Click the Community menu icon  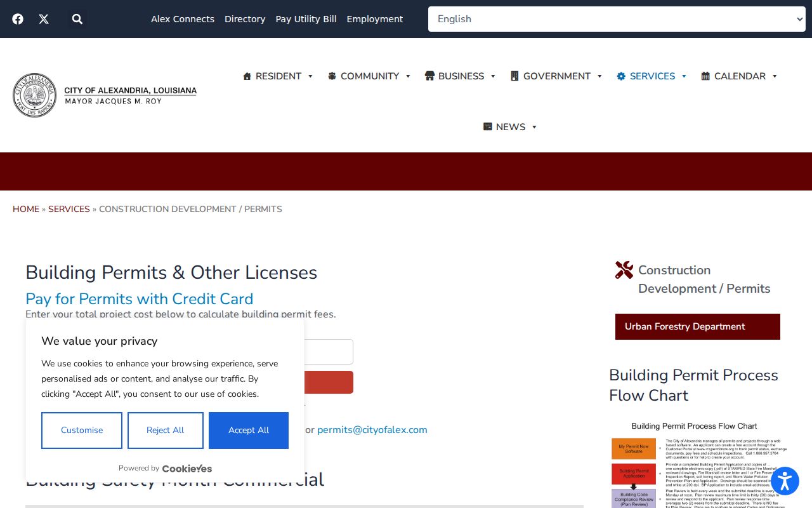point(332,76)
